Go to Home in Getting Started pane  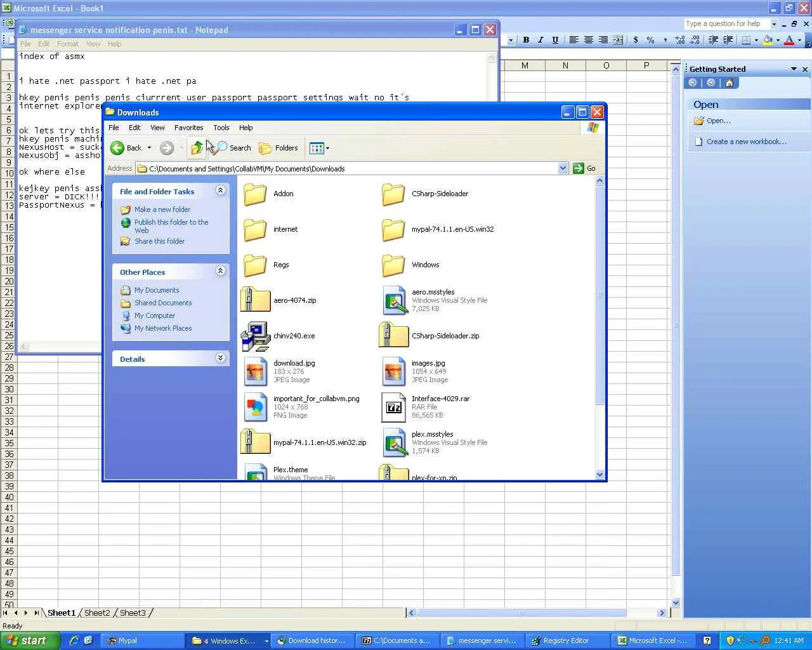click(x=729, y=83)
